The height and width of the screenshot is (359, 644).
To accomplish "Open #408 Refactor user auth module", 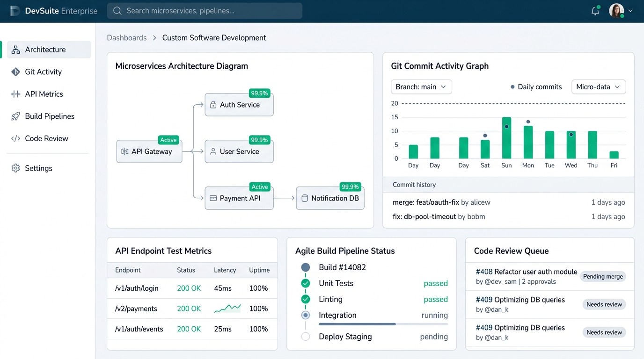I will tap(527, 272).
